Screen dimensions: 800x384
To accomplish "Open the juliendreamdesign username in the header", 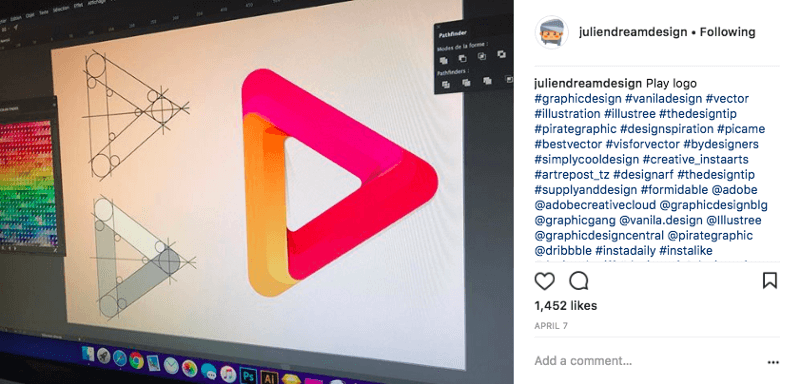I will click(633, 32).
